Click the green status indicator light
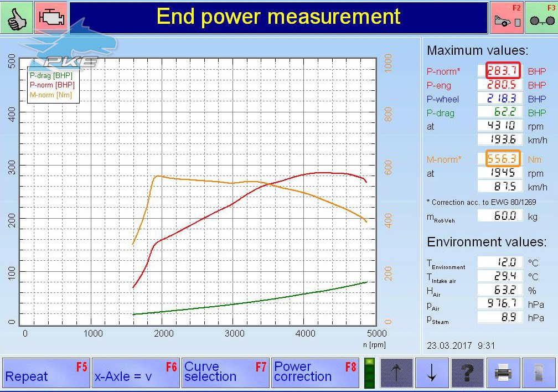The image size is (558, 392). (370, 373)
